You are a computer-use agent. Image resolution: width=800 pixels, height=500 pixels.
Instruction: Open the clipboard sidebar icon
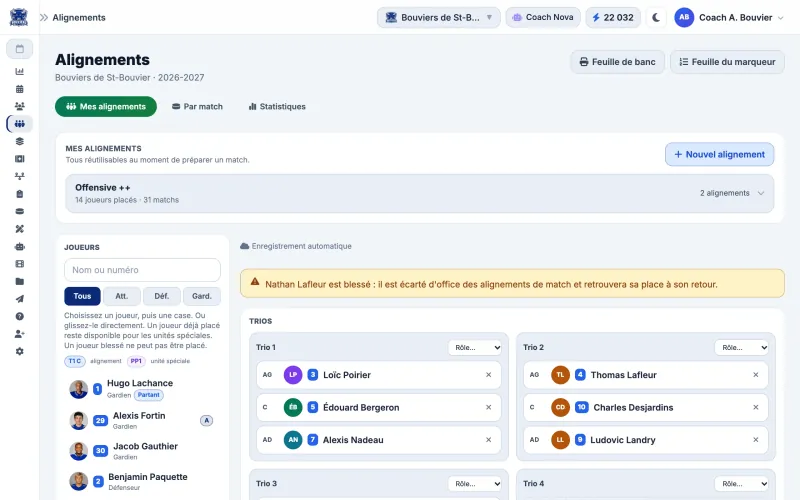pos(19,194)
